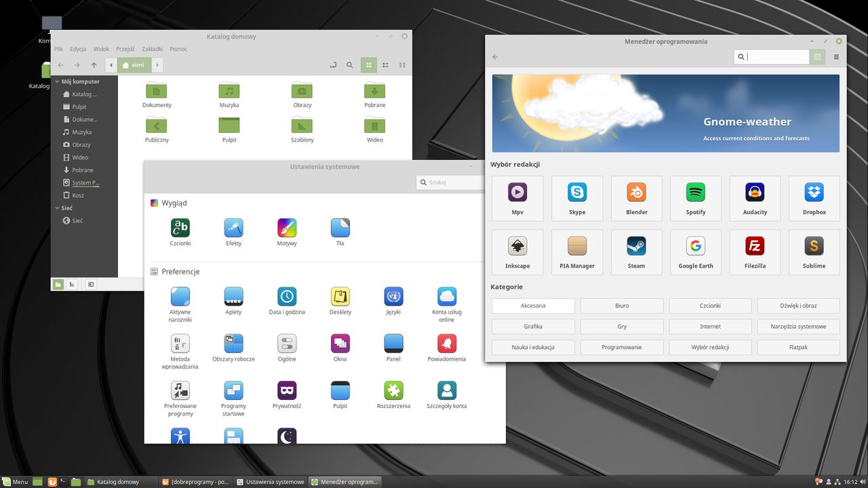
Task: Open Konta usług online settings
Action: point(447,297)
